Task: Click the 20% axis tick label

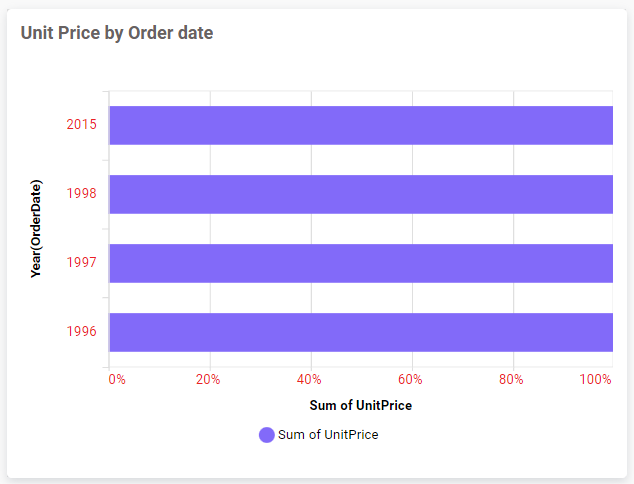Action: [208, 380]
